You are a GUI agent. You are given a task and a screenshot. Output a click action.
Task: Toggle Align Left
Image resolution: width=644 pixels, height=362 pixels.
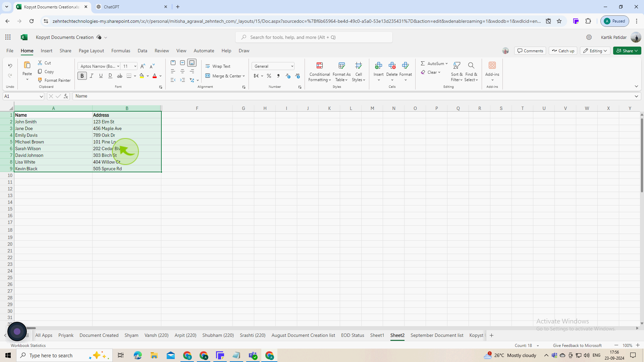(173, 71)
